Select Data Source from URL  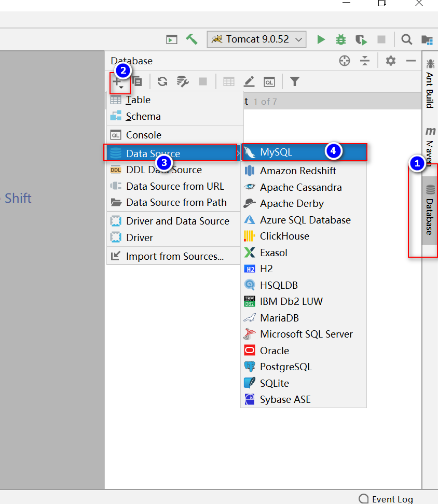pyautogui.click(x=174, y=187)
